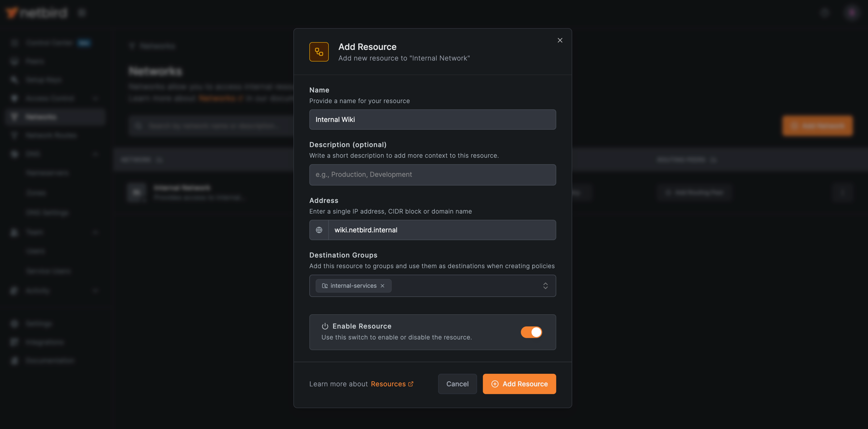Open the Resources documentation link
Viewport: 868px width, 429px height.
[x=388, y=384]
